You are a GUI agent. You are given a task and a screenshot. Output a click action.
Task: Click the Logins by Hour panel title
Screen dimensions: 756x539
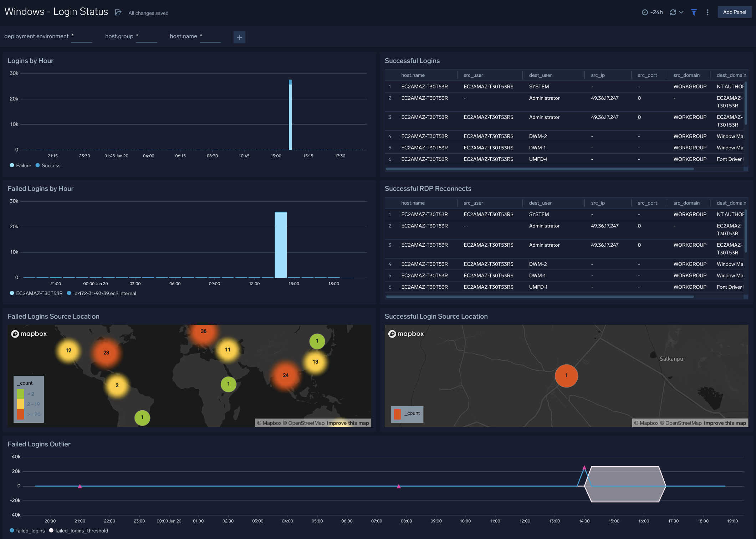tap(30, 61)
